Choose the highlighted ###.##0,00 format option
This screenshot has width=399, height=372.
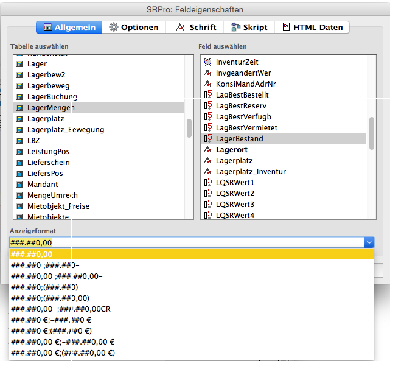pyautogui.click(x=192, y=254)
